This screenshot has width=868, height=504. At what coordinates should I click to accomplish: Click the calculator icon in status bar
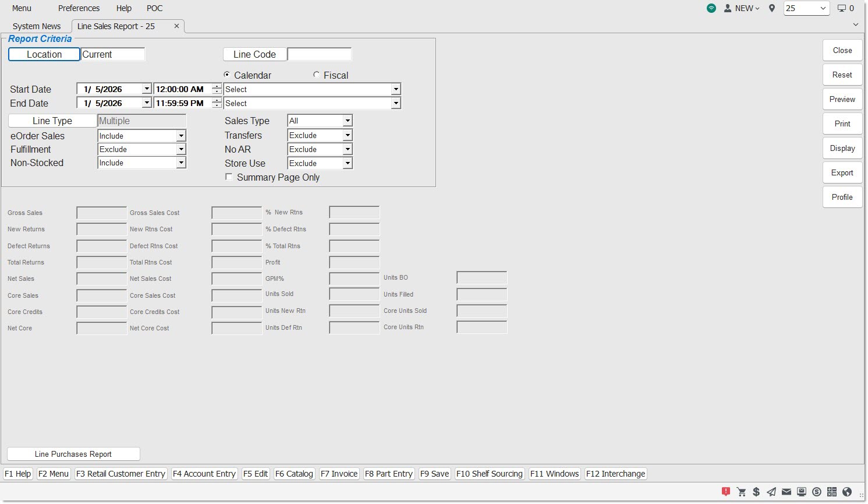[x=831, y=492]
